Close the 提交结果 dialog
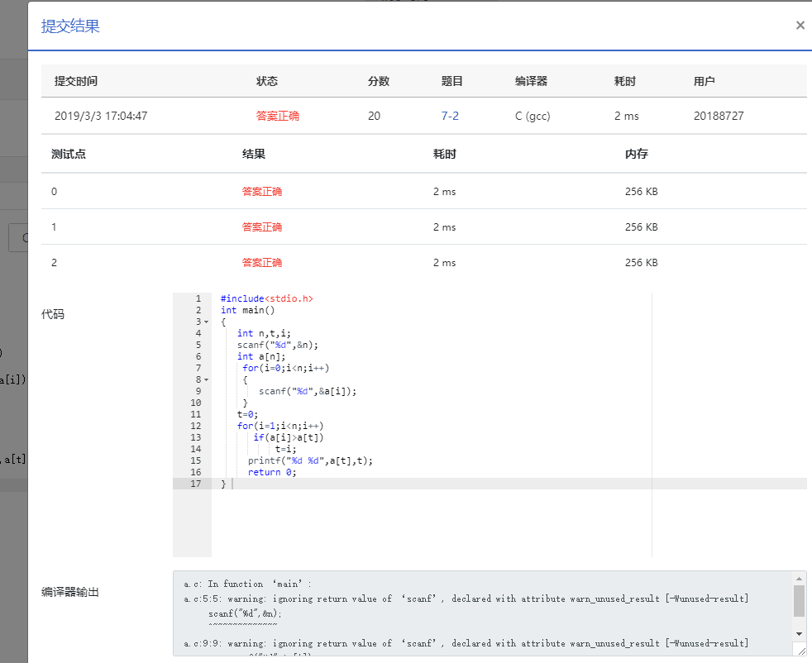The height and width of the screenshot is (663, 812). pyautogui.click(x=800, y=26)
